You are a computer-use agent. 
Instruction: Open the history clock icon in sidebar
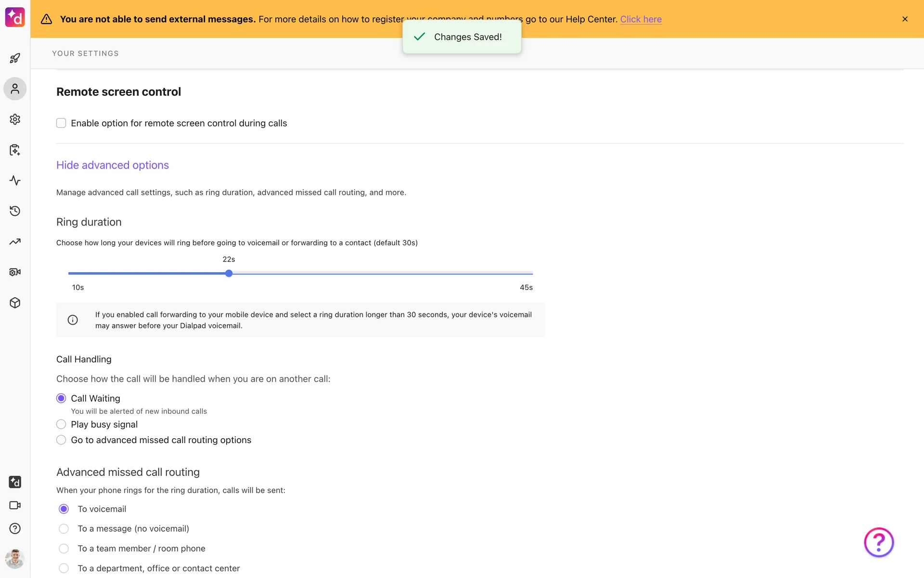pyautogui.click(x=15, y=211)
